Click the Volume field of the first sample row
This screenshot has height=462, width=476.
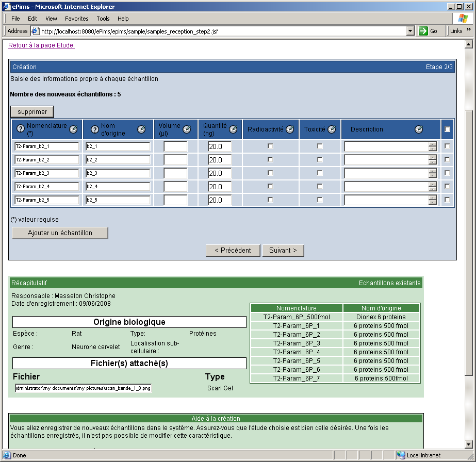[x=174, y=146]
